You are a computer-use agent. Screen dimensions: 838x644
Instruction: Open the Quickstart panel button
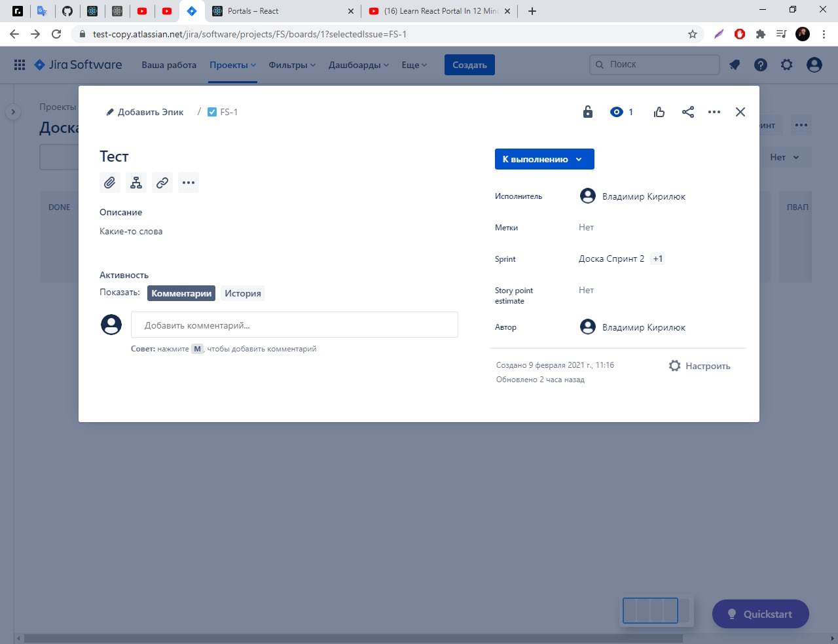(x=761, y=614)
